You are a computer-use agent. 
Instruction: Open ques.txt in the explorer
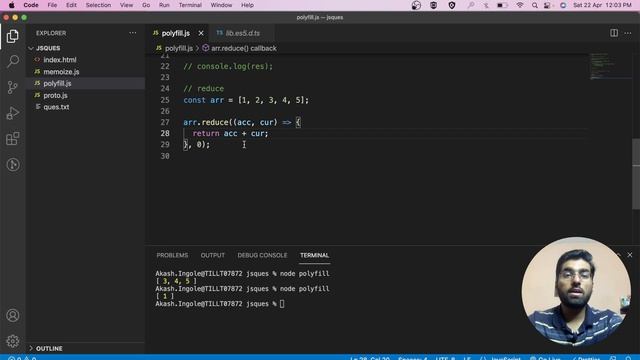pos(56,107)
